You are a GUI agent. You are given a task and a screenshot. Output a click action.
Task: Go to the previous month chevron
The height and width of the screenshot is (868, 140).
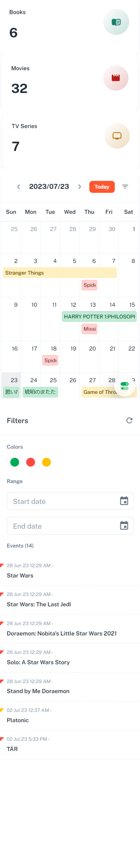coord(19,187)
